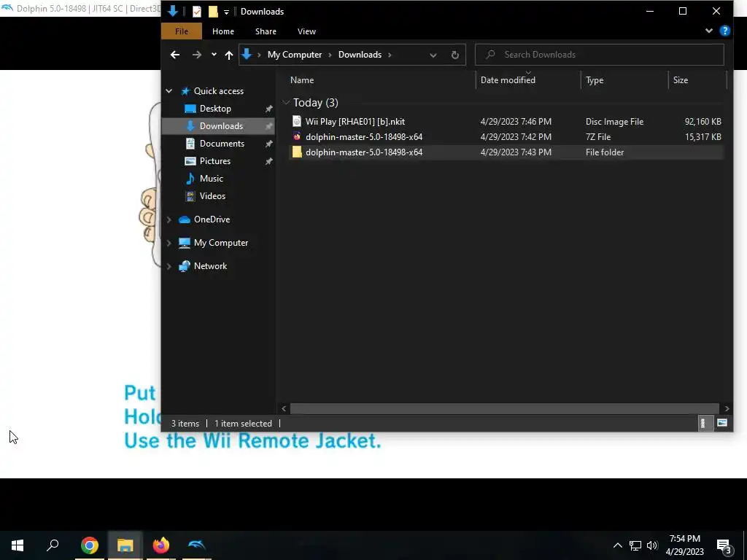Open the recent locations dropdown arrow
Screen dimensions: 747x560
click(x=214, y=55)
